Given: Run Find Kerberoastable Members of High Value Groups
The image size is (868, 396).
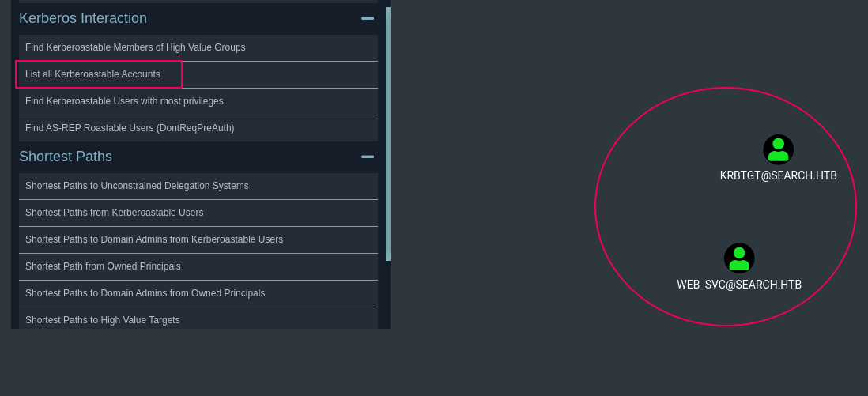Looking at the screenshot, I should 135,47.
